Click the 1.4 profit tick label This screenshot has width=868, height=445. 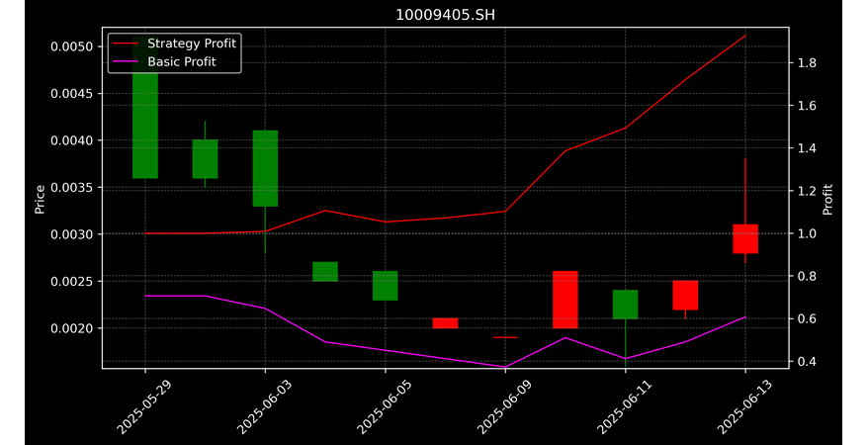[807, 148]
